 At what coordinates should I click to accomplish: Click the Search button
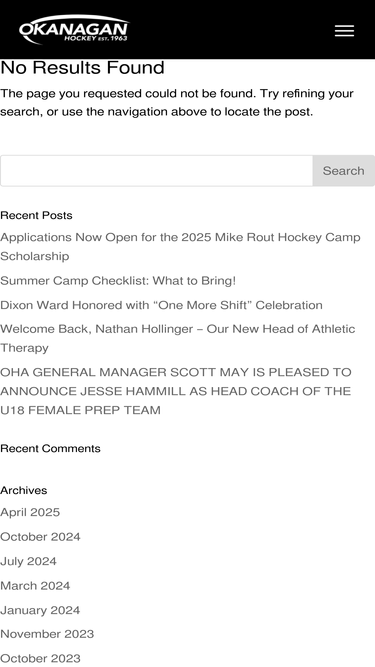pyautogui.click(x=344, y=171)
